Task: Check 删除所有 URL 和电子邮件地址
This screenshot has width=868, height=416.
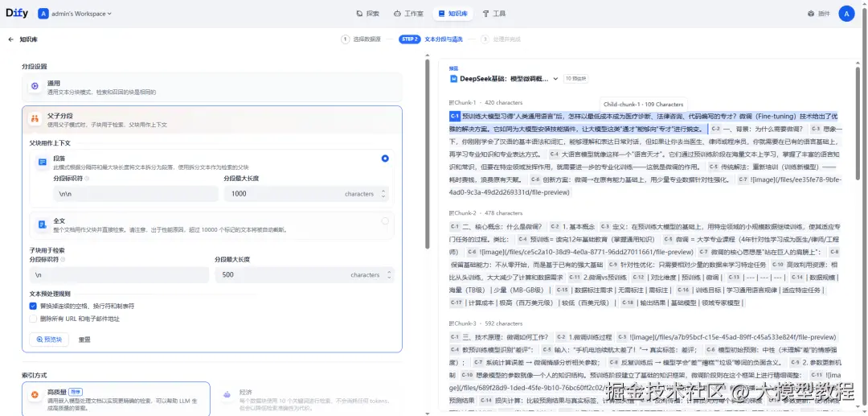Action: coord(33,319)
